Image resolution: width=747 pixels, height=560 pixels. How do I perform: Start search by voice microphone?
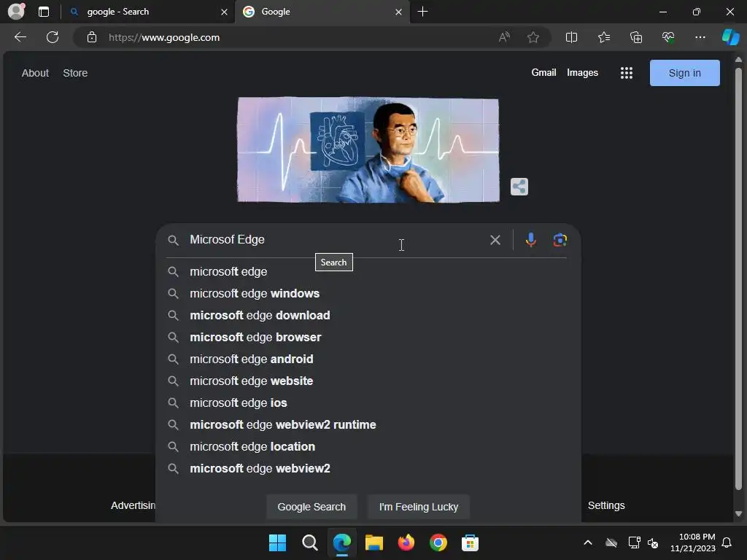(531, 239)
